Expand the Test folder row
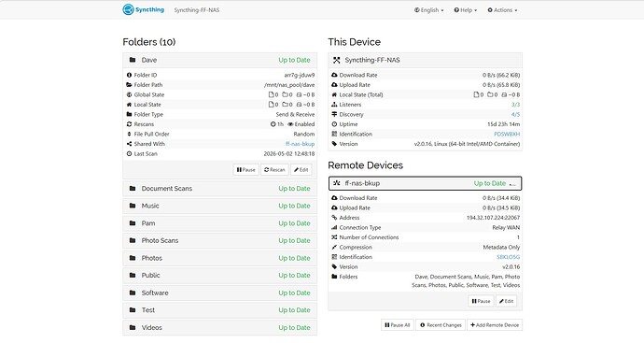The width and height of the screenshot is (644, 343). tap(219, 310)
